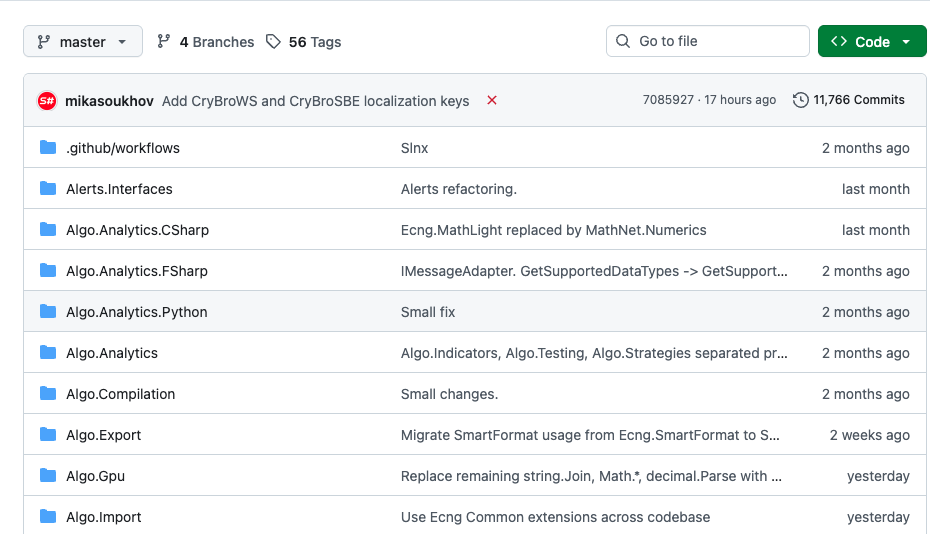Image resolution: width=930 pixels, height=534 pixels.
Task: View the 11,766 Commits history
Action: click(x=849, y=100)
